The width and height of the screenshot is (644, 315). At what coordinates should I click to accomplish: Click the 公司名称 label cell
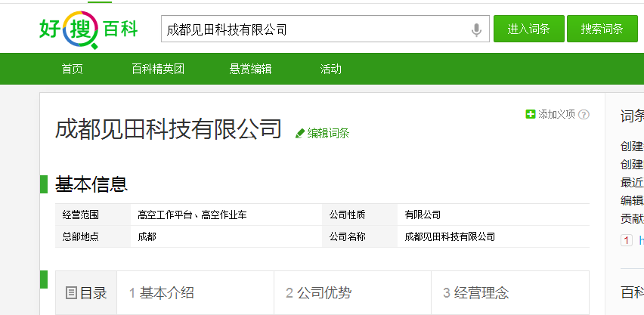point(360,236)
